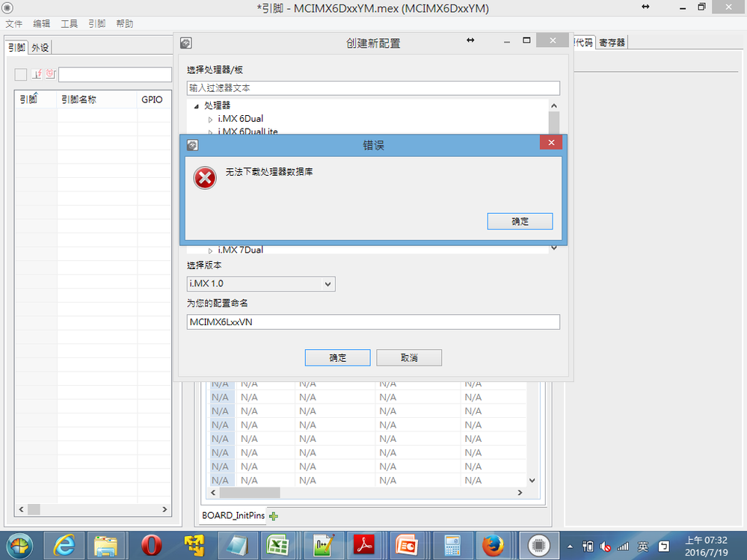Image resolution: width=747 pixels, height=560 pixels.
Task: Click the 创建新配置 dialog title icon
Action: click(x=185, y=43)
